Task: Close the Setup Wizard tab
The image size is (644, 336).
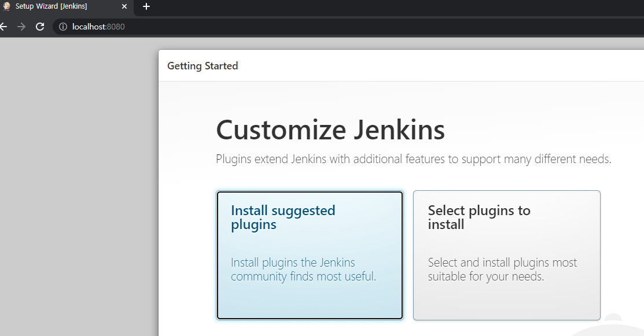Action: click(124, 6)
